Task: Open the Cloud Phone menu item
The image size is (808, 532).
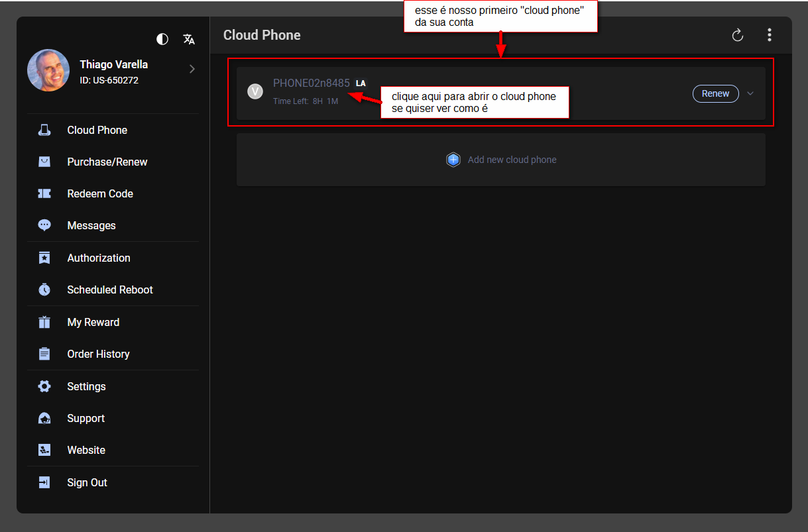Action: coord(97,130)
